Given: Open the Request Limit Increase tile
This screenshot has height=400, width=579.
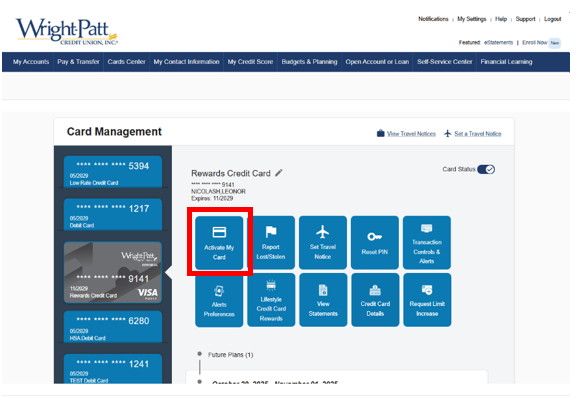Looking at the screenshot, I should click(x=427, y=300).
